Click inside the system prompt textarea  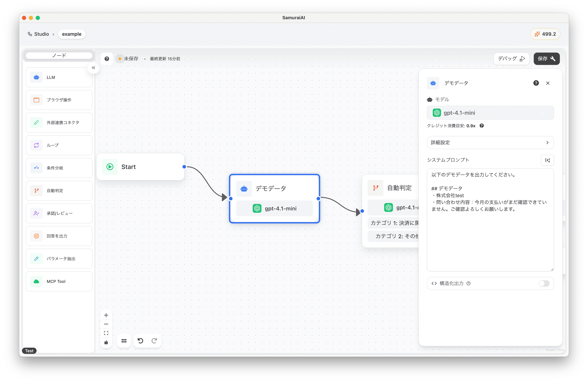490,237
